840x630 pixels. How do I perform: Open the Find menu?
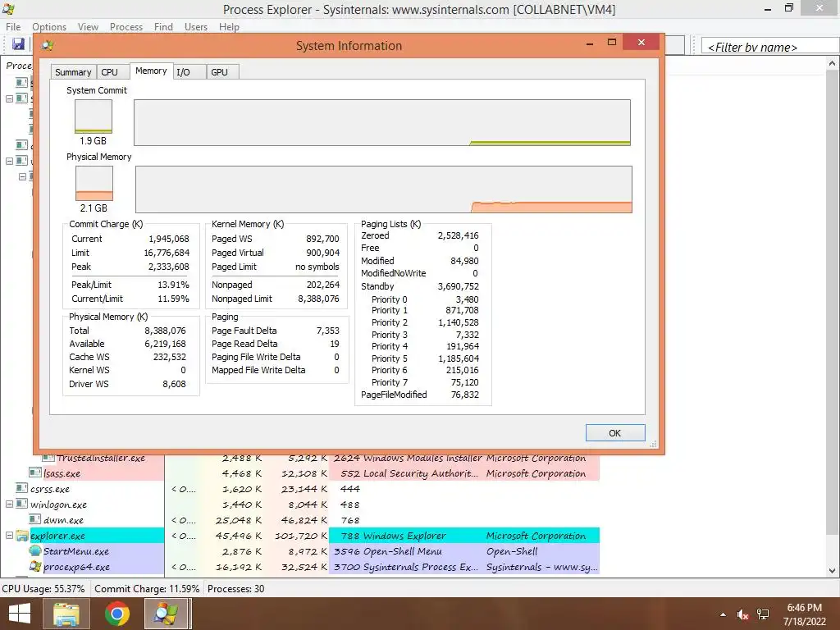click(x=163, y=27)
